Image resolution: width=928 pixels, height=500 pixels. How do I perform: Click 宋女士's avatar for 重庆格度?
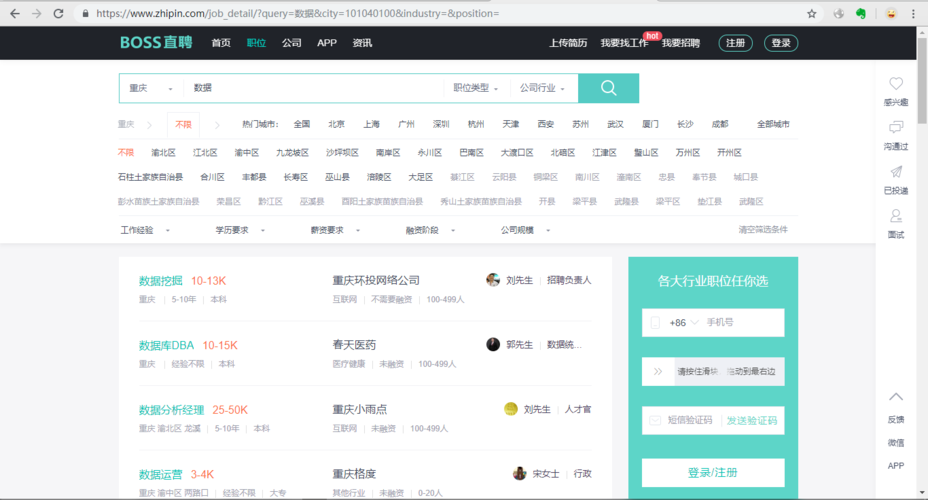click(x=520, y=473)
